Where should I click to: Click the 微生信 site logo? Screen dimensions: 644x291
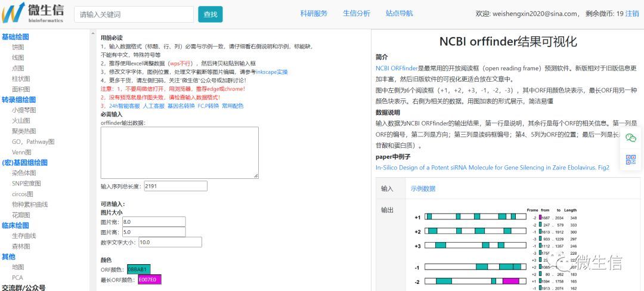(33, 13)
